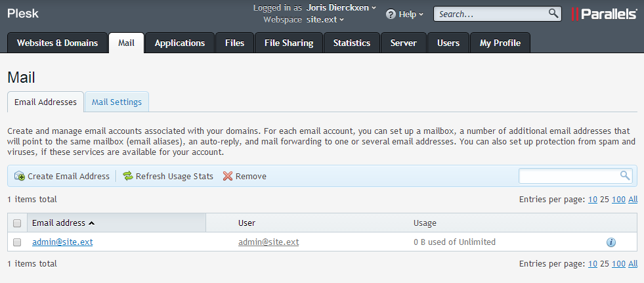644x283 pixels.
Task: Click the magnifier icon in top search
Action: tap(553, 13)
